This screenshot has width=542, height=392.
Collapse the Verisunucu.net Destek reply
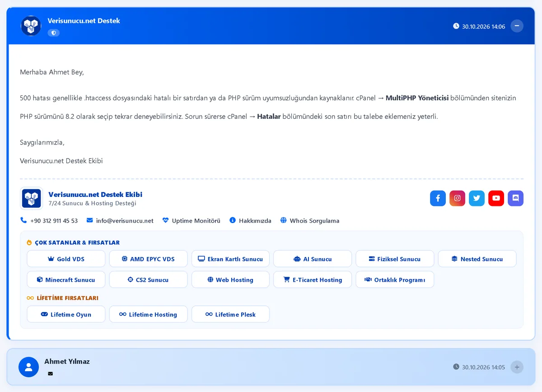[x=517, y=26]
